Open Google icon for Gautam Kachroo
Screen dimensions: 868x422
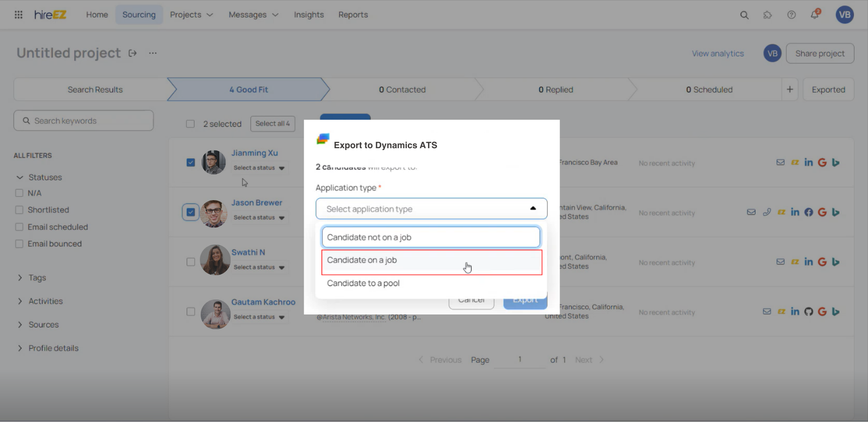[x=822, y=311]
